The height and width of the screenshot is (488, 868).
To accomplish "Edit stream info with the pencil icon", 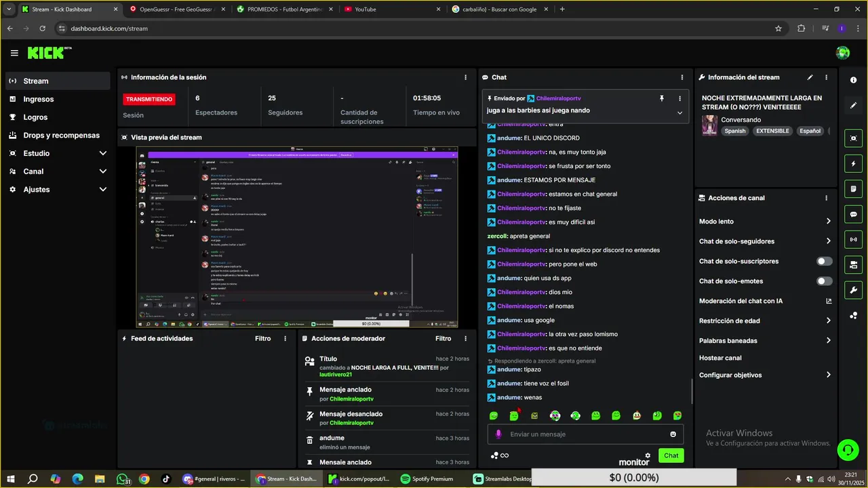I will click(810, 77).
